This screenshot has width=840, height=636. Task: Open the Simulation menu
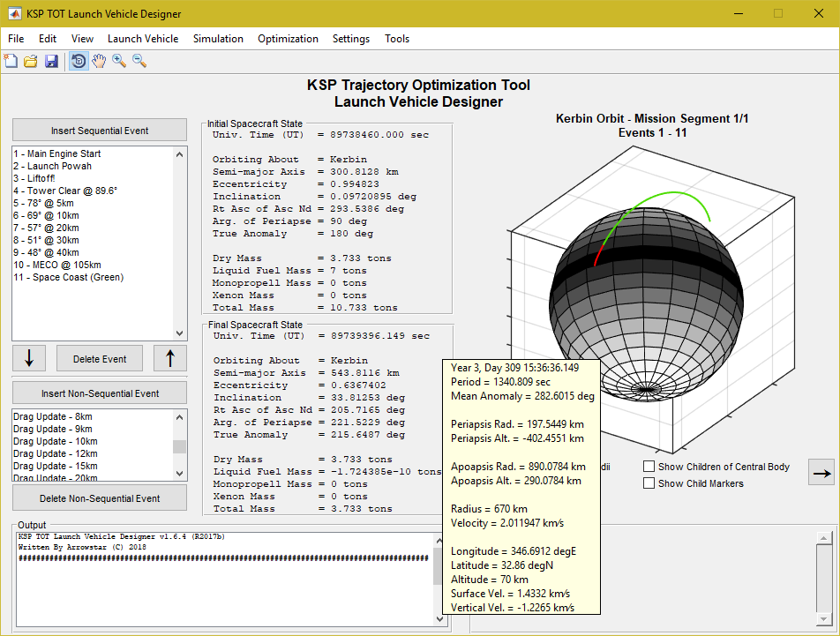pyautogui.click(x=218, y=39)
